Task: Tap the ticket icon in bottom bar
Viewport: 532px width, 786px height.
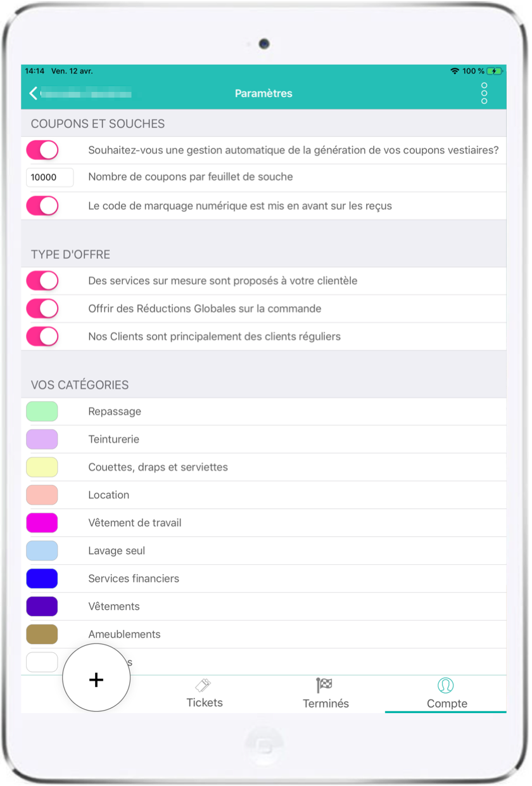Action: click(x=203, y=685)
